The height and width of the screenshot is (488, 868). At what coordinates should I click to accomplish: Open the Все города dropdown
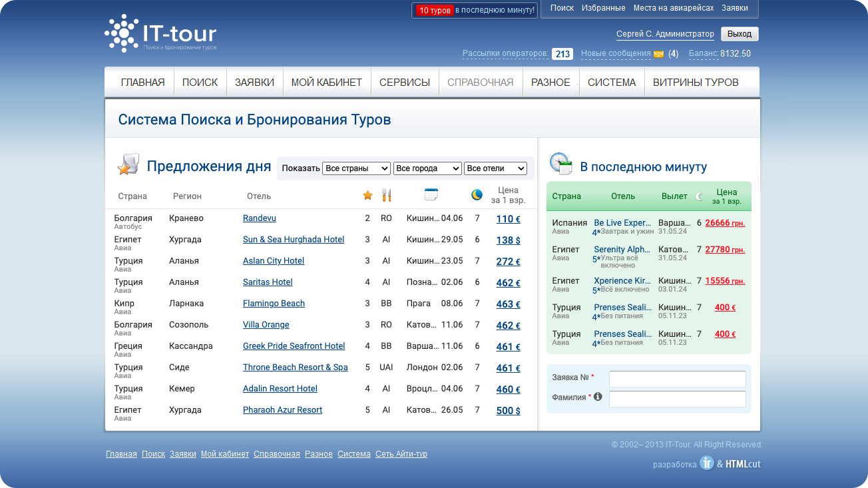(x=427, y=168)
